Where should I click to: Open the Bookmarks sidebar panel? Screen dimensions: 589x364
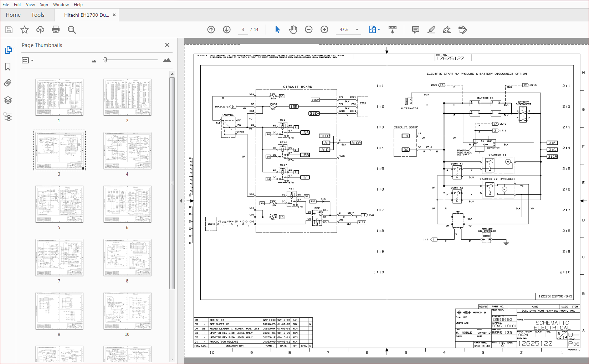click(8, 67)
